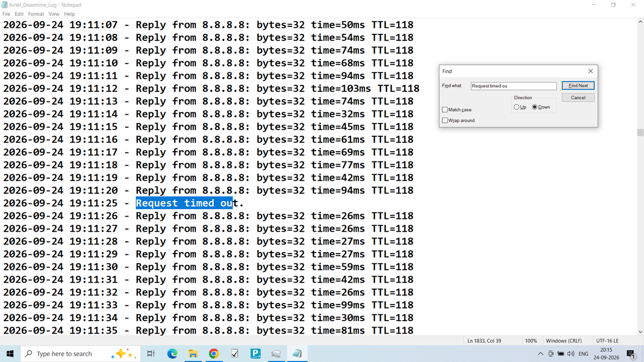Close the Find dialog with X
Screen dimensions: 644x362
[x=590, y=71]
